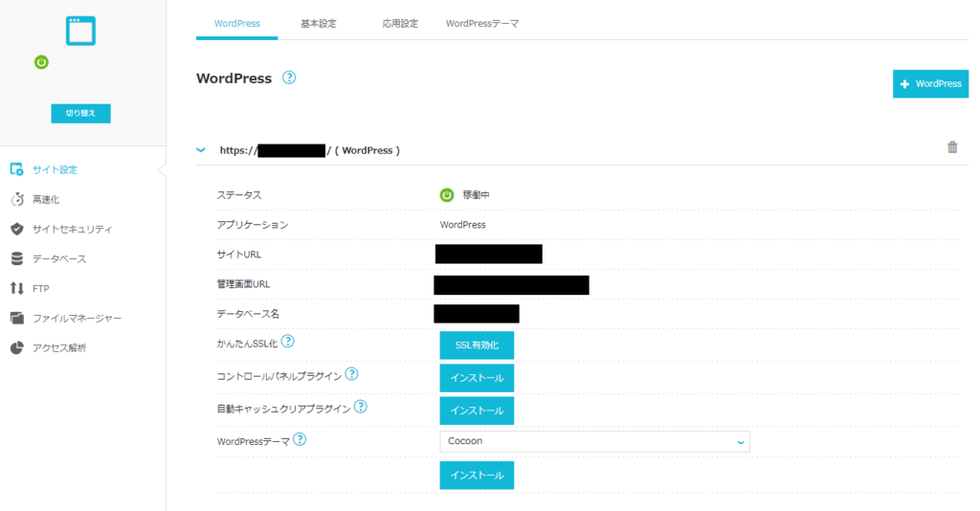Screen dimensions: 980x511
Task: Open データベース in the sidebar
Action: coord(59,258)
